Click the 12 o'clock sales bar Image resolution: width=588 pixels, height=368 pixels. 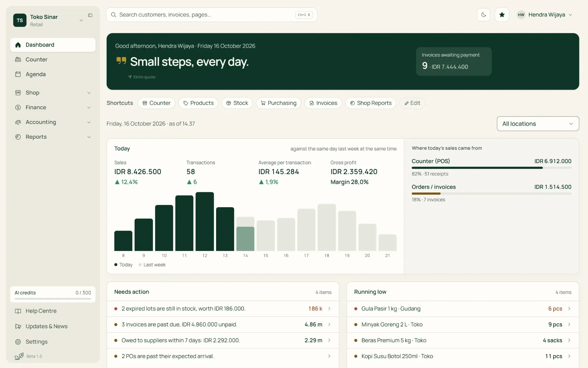click(x=205, y=221)
